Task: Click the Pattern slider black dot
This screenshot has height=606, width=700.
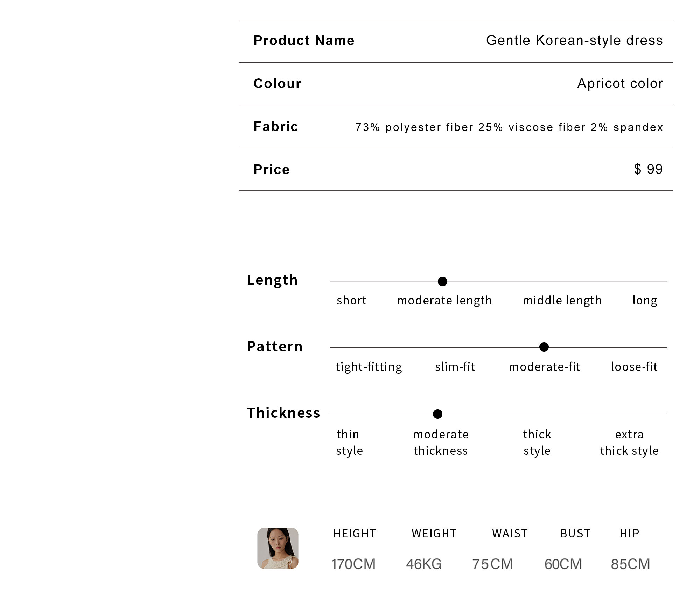Action: point(544,347)
